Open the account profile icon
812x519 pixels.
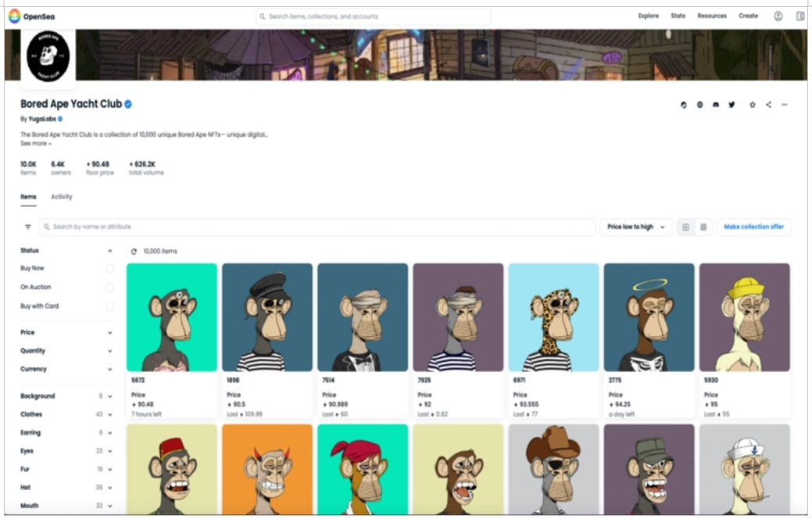pyautogui.click(x=778, y=16)
